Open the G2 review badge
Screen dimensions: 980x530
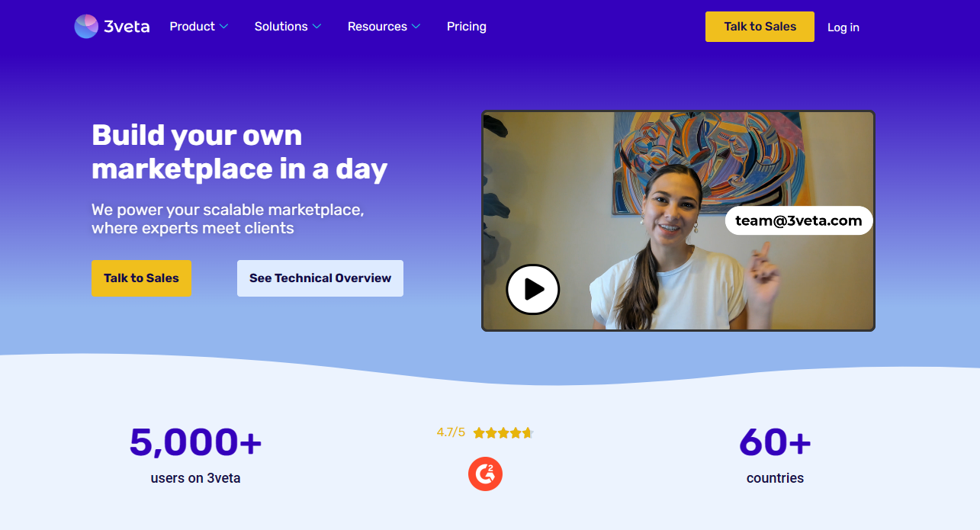485,474
